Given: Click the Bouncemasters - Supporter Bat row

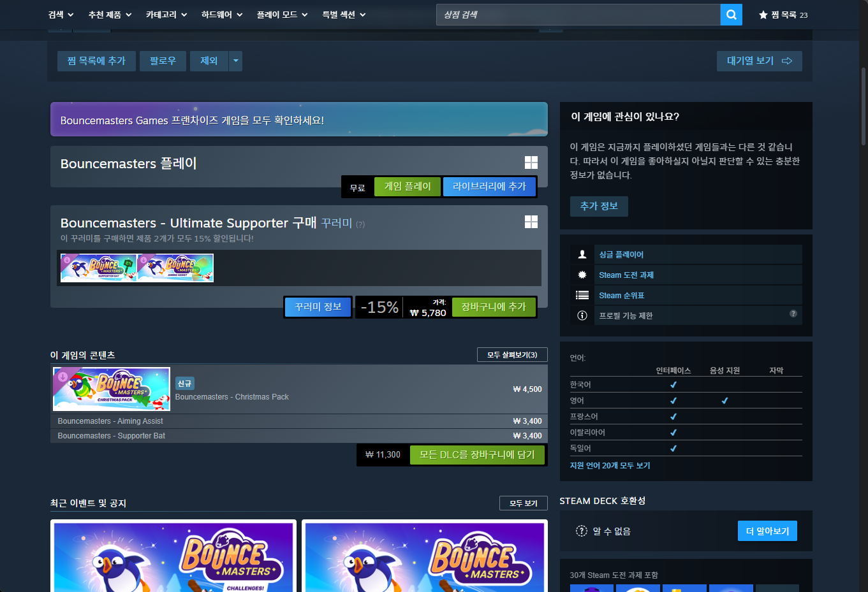Looking at the screenshot, I should 299,436.
